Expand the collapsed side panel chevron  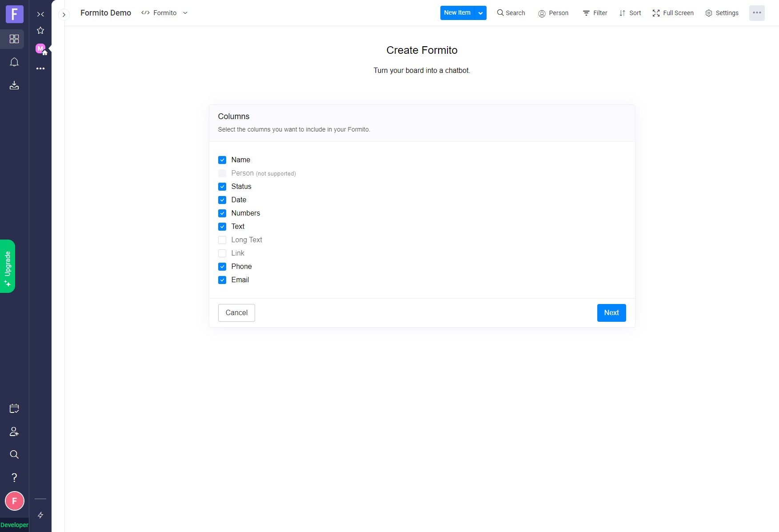coord(64,15)
